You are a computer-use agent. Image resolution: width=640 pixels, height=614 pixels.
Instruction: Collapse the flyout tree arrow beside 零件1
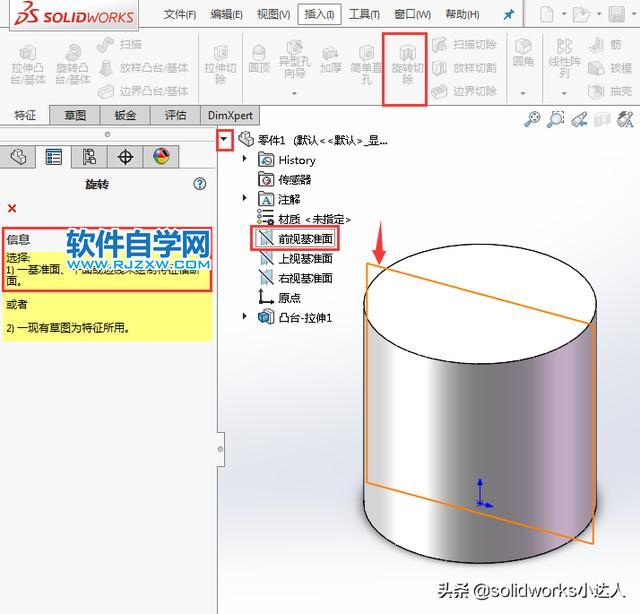point(224,139)
